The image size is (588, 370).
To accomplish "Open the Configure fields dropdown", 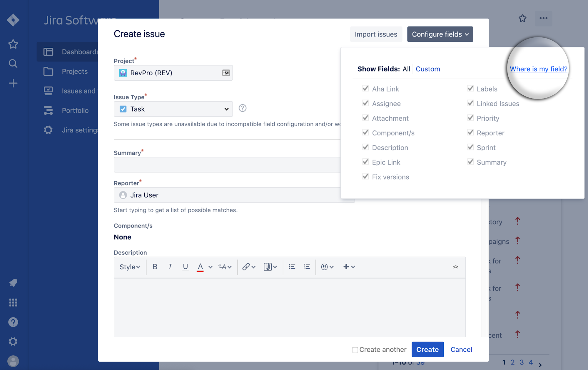I will [440, 34].
